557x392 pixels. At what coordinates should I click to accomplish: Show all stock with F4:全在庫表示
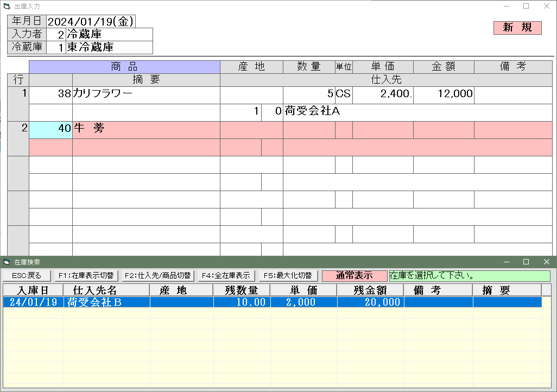click(226, 276)
